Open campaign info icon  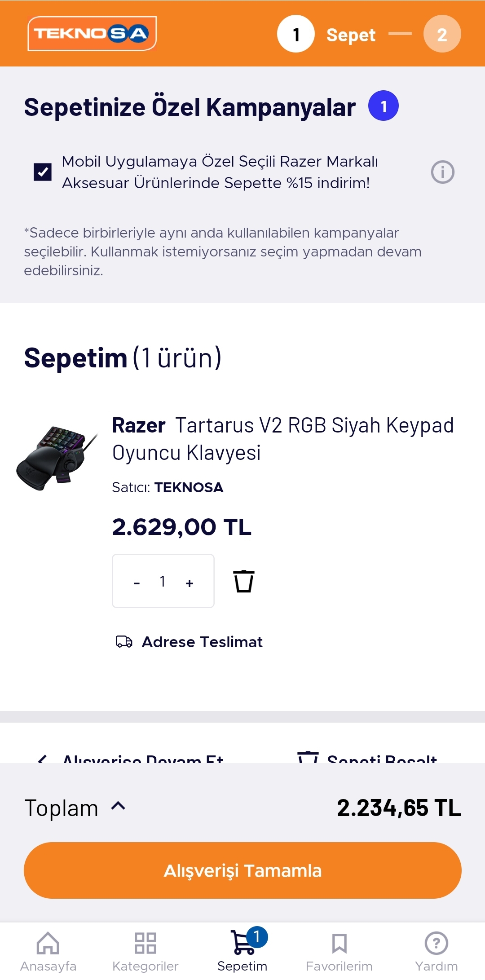[x=442, y=172]
